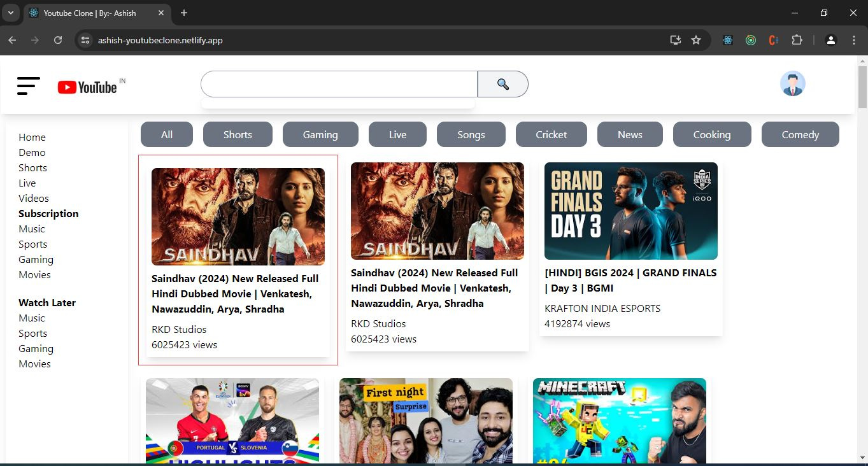Click the magnifying glass search button
This screenshot has width=868, height=466.
coord(503,84)
